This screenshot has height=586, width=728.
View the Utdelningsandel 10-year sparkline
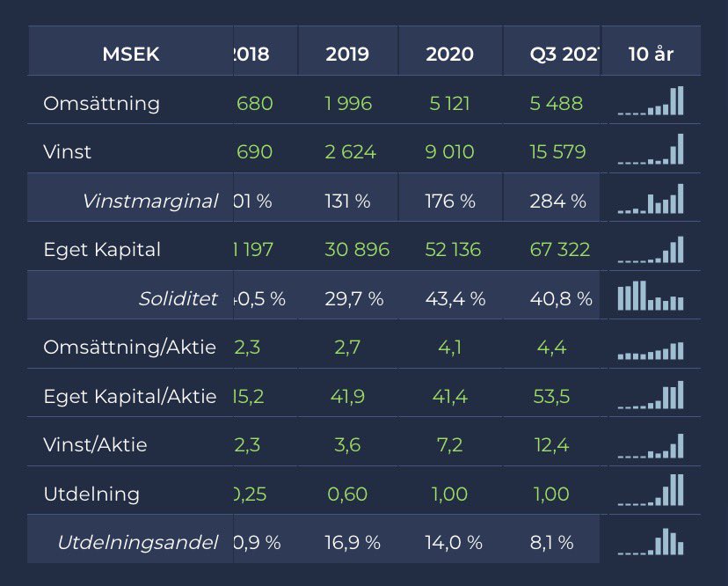tap(651, 541)
